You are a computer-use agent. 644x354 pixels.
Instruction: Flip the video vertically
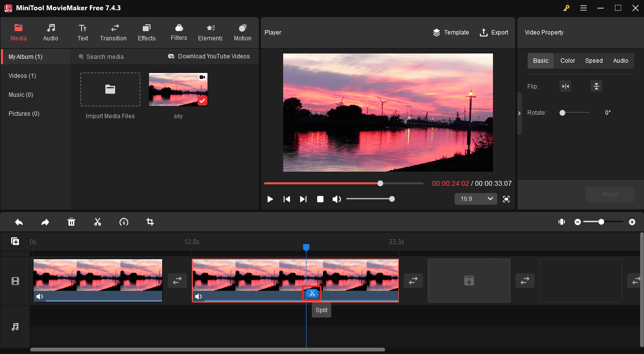(596, 87)
